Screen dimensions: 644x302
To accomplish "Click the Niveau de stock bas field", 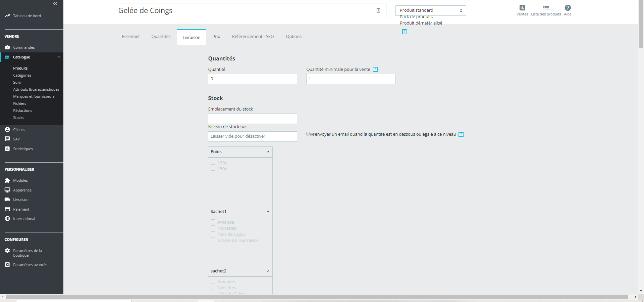I will (253, 136).
